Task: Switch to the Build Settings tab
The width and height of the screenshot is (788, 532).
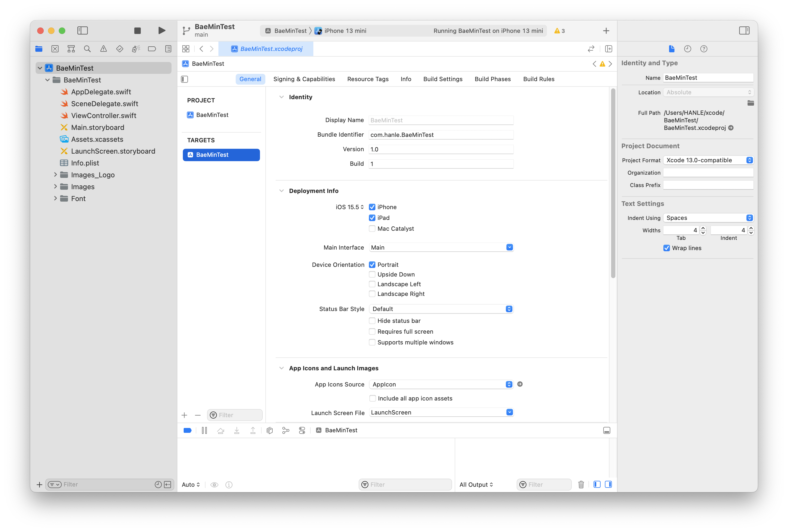Action: point(443,79)
